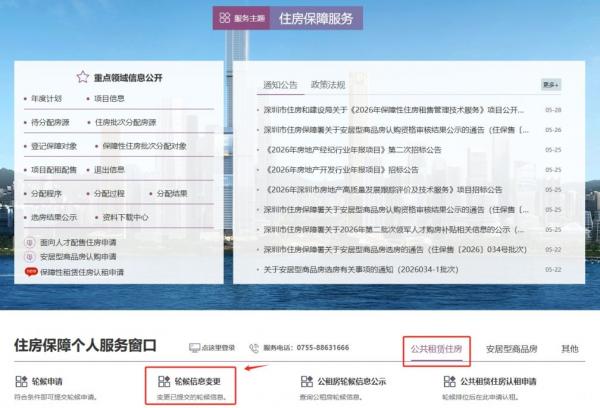Click the 更多+ button

(x=551, y=85)
